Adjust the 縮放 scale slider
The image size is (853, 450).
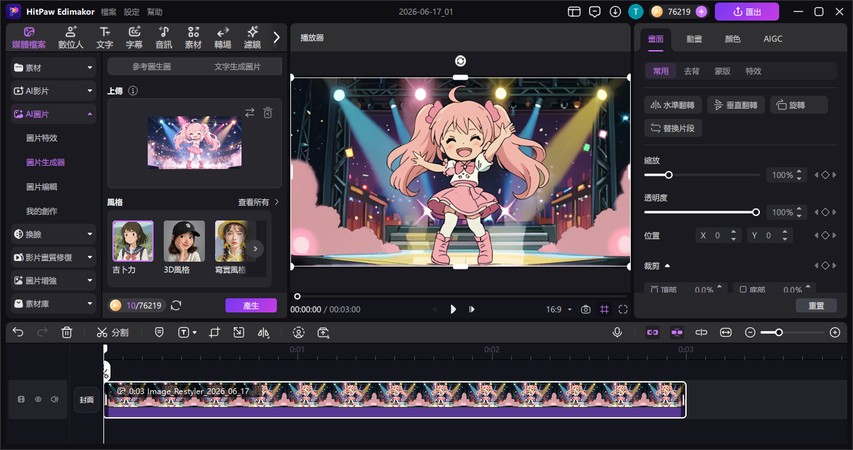click(702, 175)
